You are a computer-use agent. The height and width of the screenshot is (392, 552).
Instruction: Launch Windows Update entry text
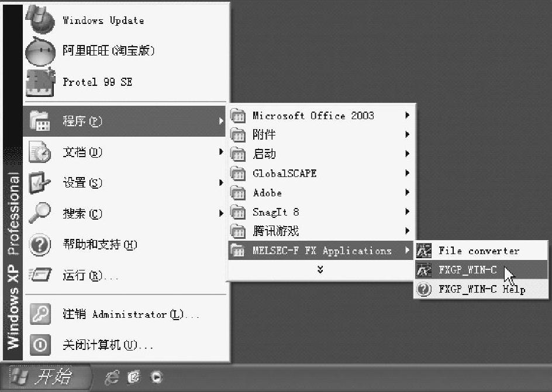tap(103, 20)
